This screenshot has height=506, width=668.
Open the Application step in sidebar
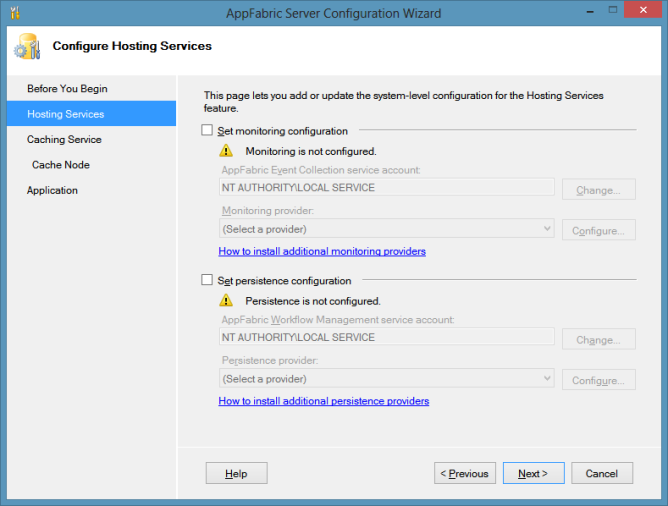click(52, 190)
